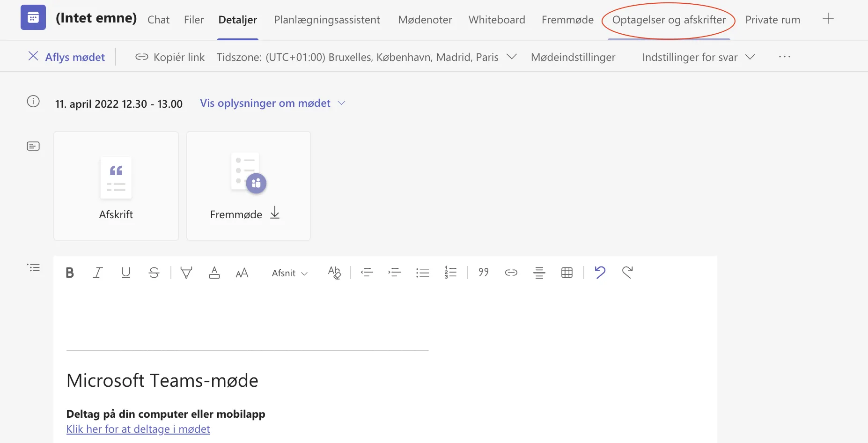This screenshot has height=443, width=868.
Task: Undo last edit
Action: [600, 272]
